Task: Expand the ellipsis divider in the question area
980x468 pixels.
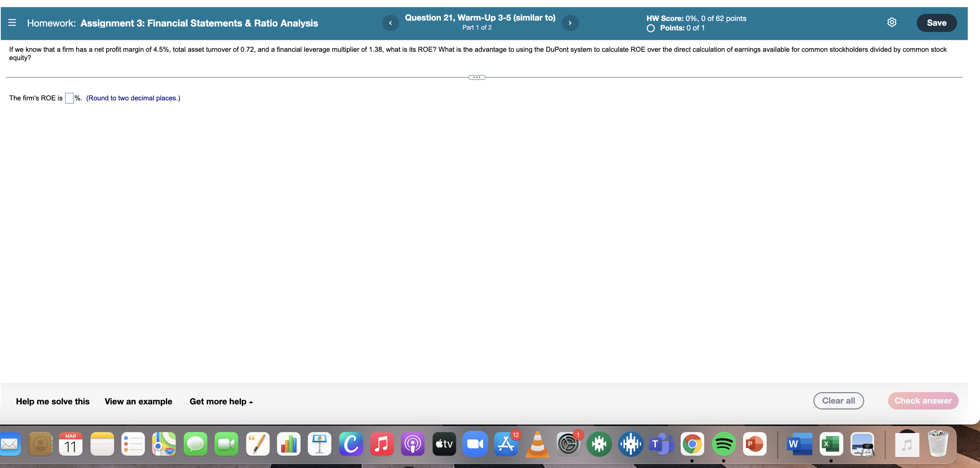Action: [x=477, y=77]
